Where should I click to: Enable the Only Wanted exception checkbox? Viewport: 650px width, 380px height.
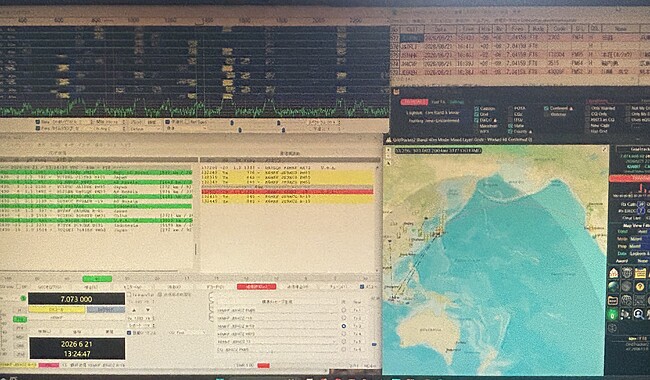click(588, 109)
